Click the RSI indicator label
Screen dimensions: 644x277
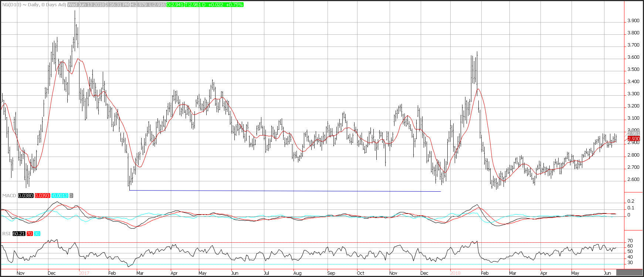click(x=7, y=234)
